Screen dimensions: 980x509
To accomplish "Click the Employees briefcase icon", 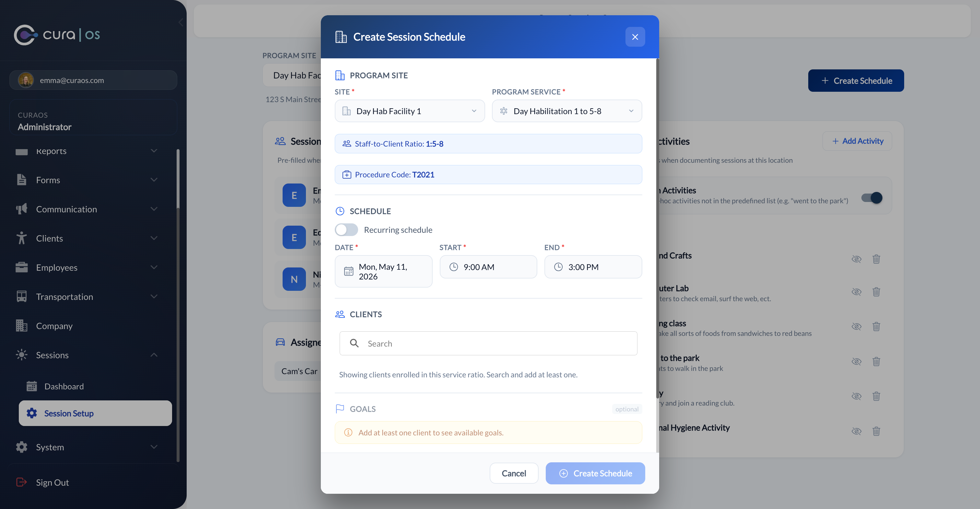I will pos(22,267).
